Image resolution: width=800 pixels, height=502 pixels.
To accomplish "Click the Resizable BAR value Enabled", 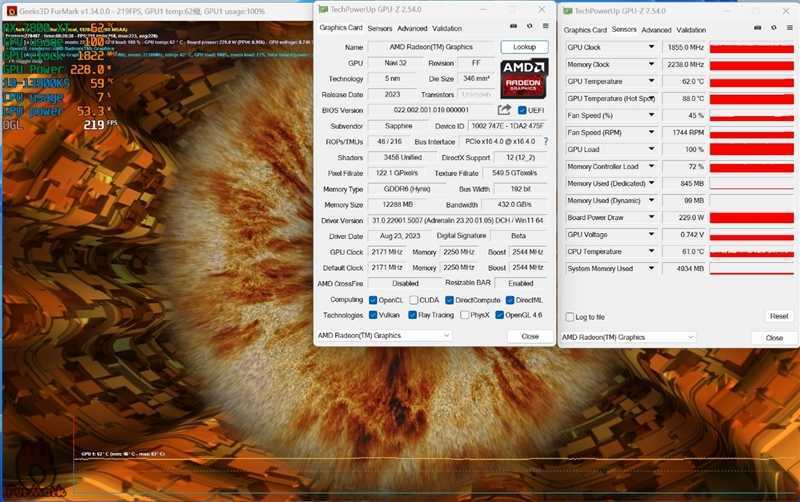I will pos(521,283).
